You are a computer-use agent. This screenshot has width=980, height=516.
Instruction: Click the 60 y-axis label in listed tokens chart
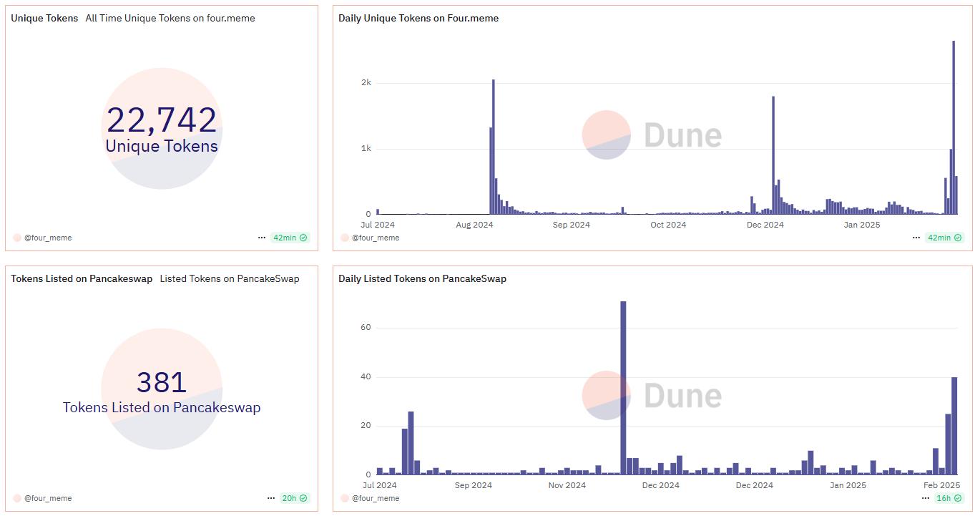[366, 327]
